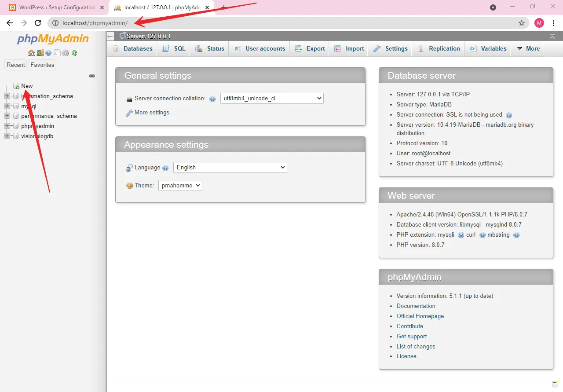Viewport: 563px width, 392px height.
Task: Click help icon next to Language label
Action: click(165, 168)
